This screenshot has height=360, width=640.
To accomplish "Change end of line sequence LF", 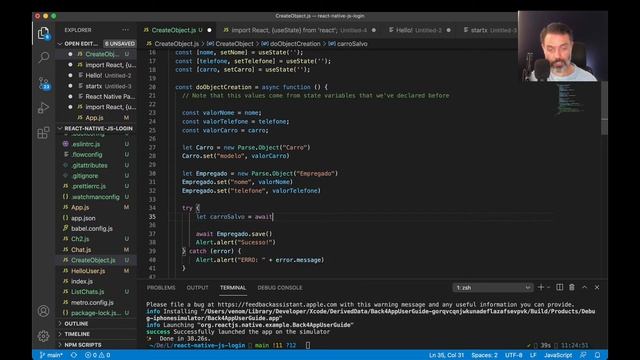I will click(x=533, y=355).
